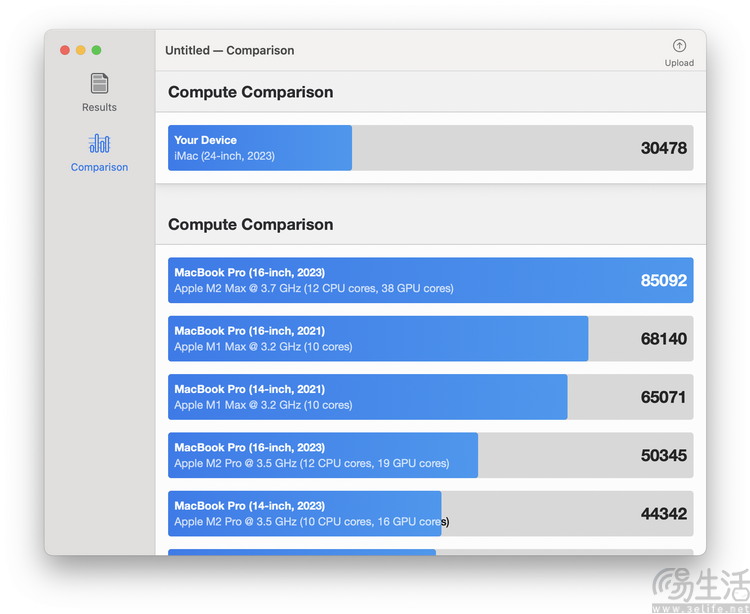750x614 pixels.
Task: Click 'Your Device' label
Action: tap(206, 140)
